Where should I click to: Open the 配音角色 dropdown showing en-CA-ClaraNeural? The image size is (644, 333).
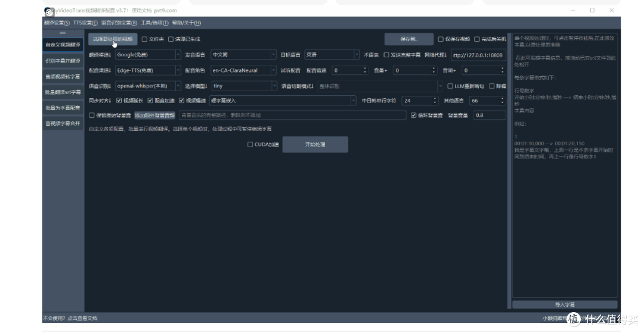tap(243, 70)
